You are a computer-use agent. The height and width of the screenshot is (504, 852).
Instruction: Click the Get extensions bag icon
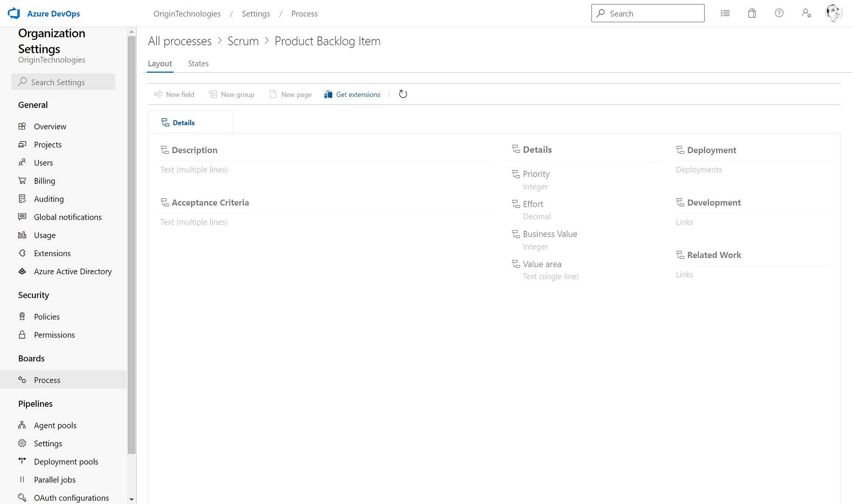(x=328, y=94)
